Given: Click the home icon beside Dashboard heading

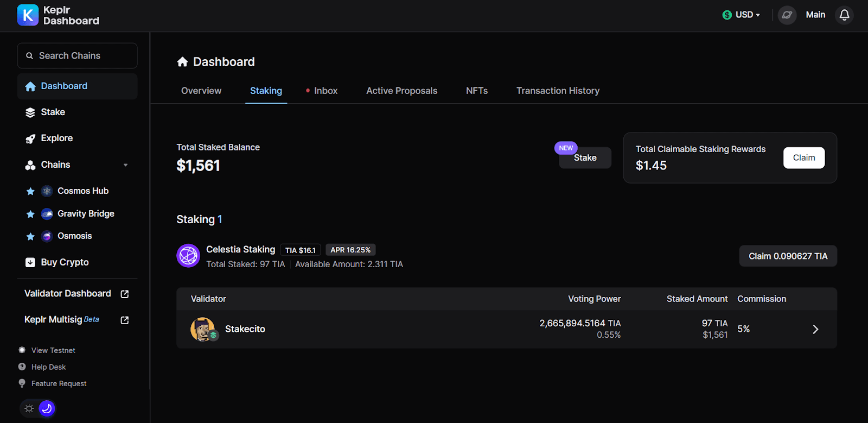Looking at the screenshot, I should (x=182, y=62).
